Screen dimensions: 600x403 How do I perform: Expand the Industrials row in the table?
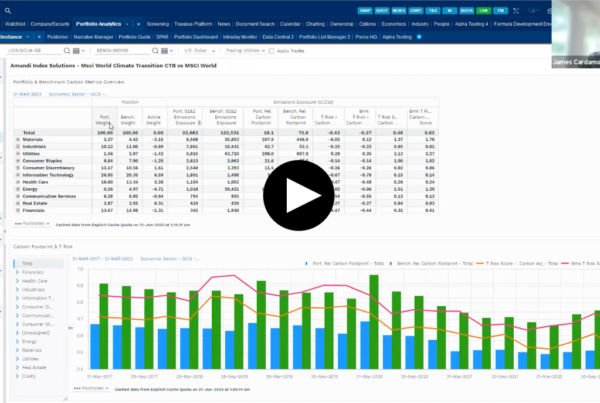coord(18,147)
